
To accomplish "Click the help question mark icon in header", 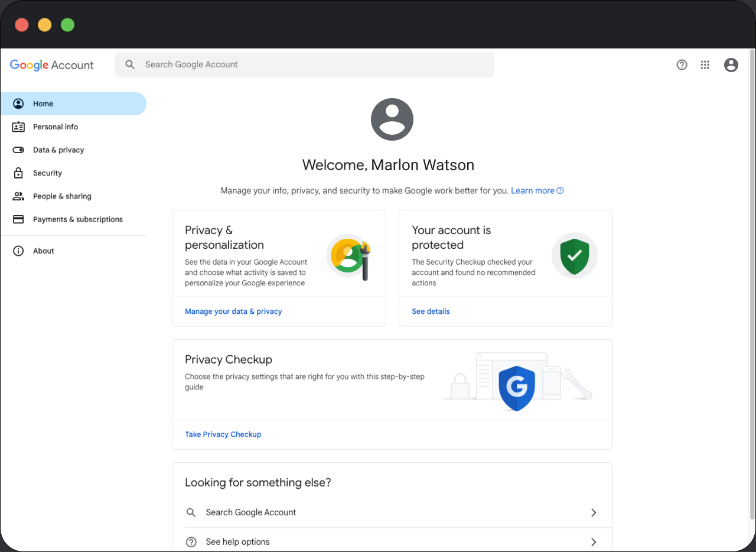I will click(x=682, y=65).
